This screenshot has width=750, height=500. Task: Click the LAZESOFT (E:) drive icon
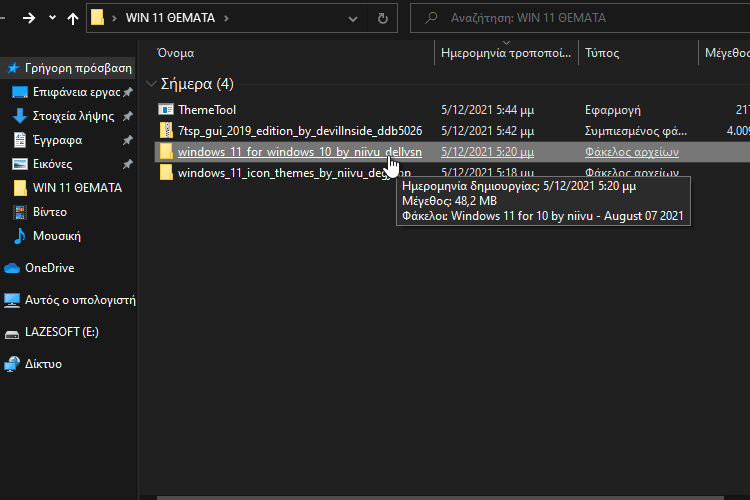tap(11, 334)
